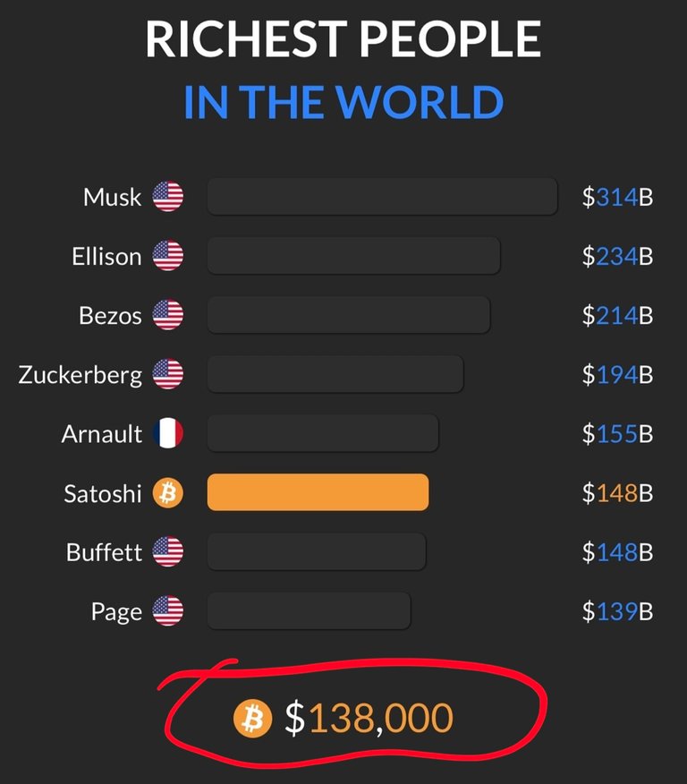Click the blue IN THE WORLD subtitle
687x784 pixels.
pos(343,102)
